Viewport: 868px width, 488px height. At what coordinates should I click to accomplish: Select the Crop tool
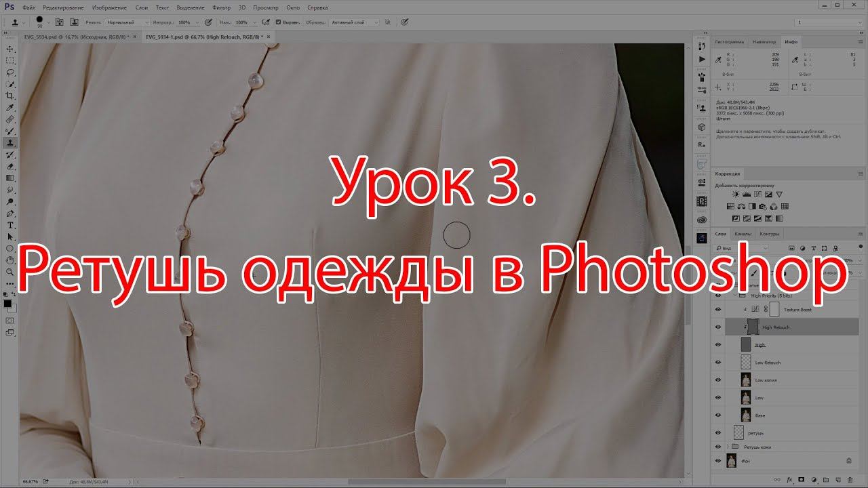pos(10,96)
